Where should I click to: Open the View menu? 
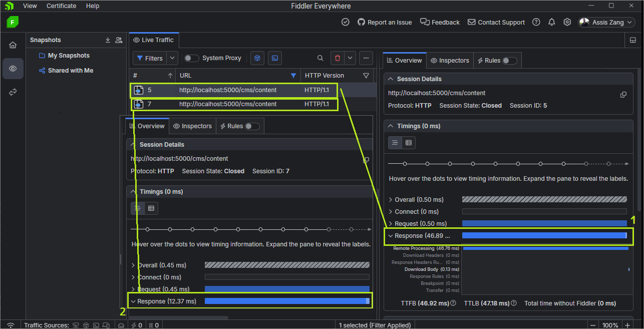click(x=30, y=6)
